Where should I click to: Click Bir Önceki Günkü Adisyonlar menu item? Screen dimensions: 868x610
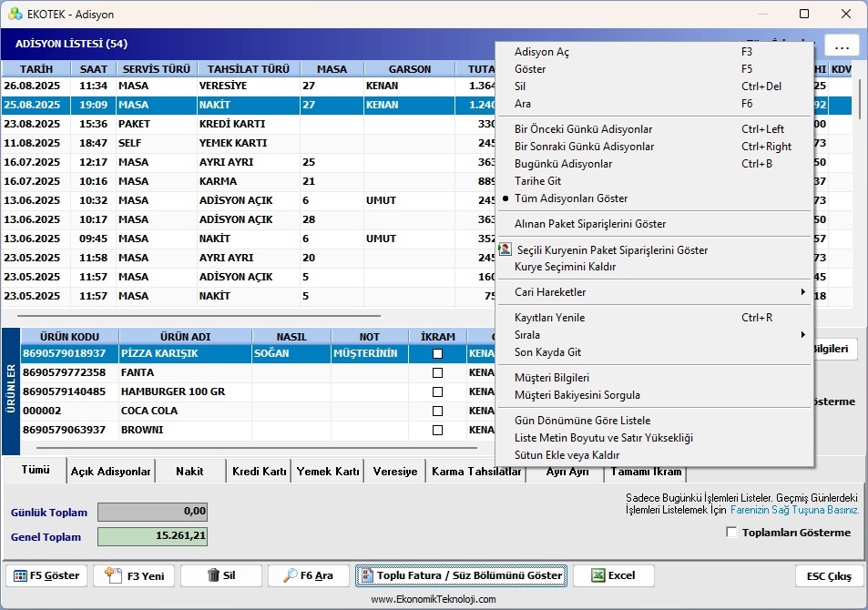(x=656, y=129)
